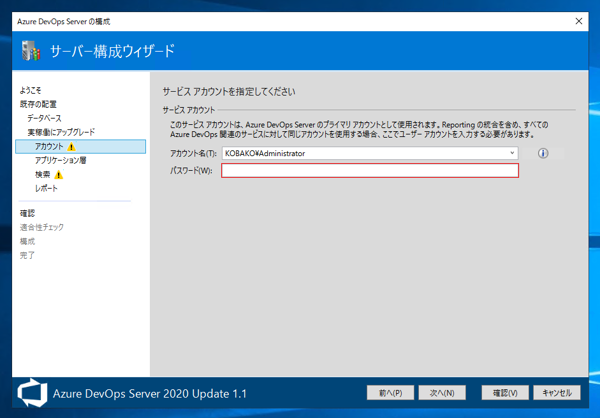Click the 構成 step in sidebar
The width and height of the screenshot is (600, 418).
click(x=27, y=241)
